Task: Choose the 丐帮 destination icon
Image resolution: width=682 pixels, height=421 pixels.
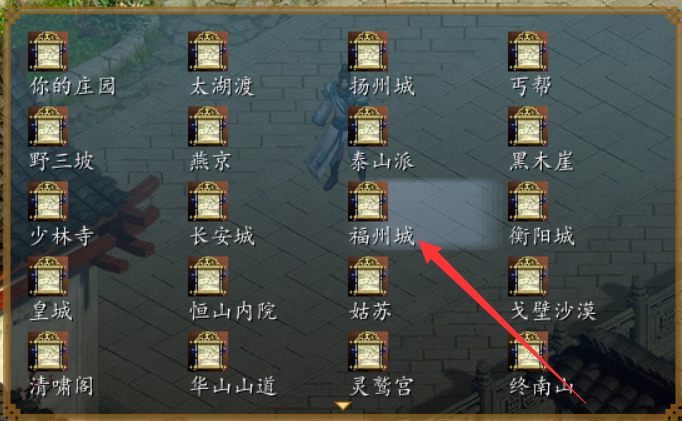Action: [x=528, y=51]
